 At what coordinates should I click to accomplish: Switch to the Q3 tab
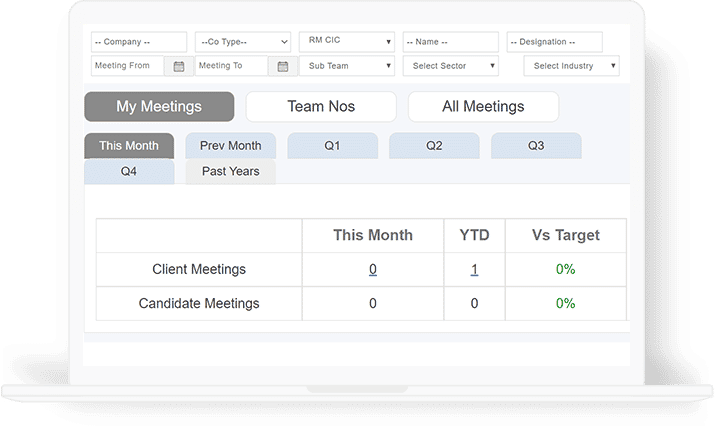(536, 146)
